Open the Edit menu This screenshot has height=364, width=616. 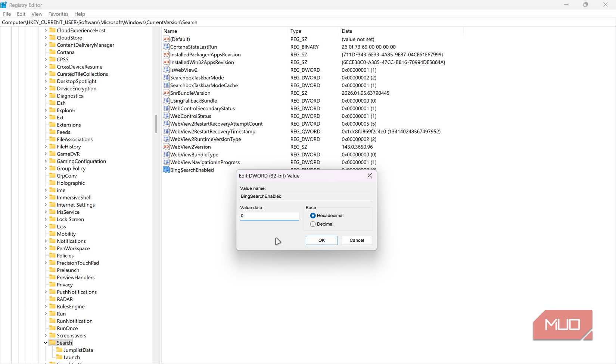[21, 14]
